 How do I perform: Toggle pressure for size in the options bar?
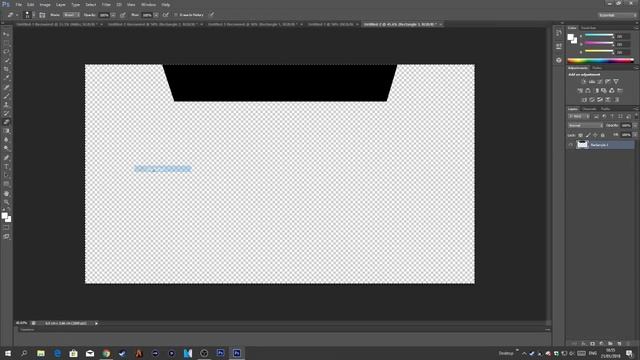(211, 15)
